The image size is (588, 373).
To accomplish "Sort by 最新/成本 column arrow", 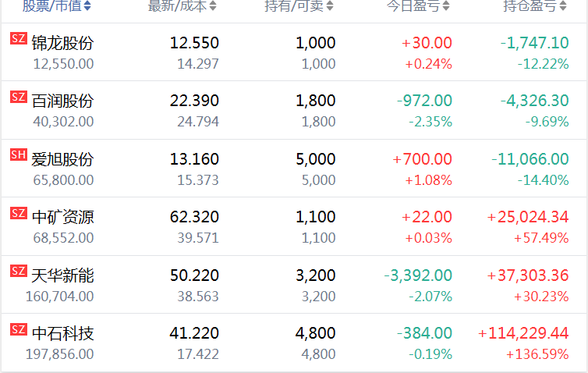I will pos(214,6).
